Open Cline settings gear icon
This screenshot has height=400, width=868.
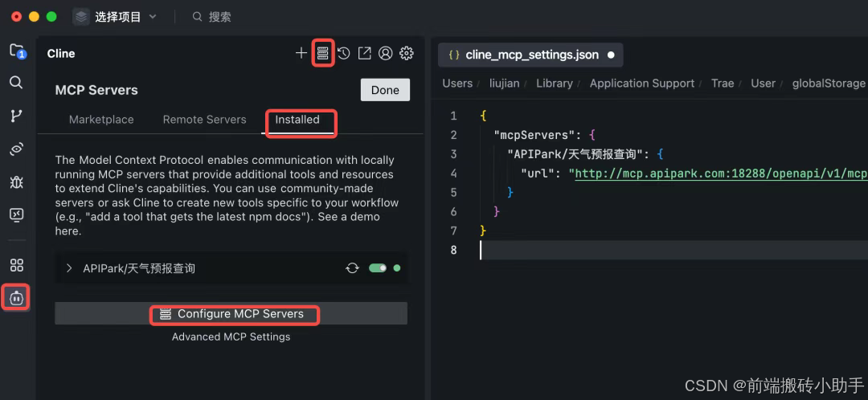tap(407, 53)
